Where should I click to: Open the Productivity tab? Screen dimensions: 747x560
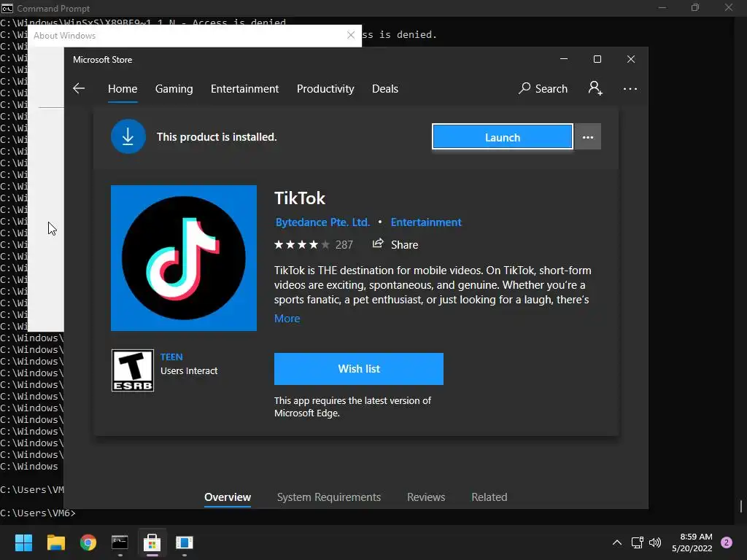click(325, 89)
